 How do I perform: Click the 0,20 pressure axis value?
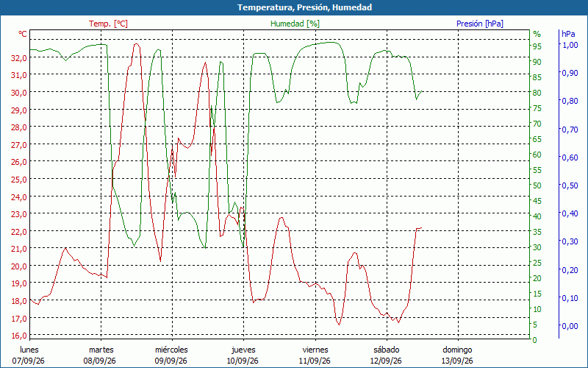(x=570, y=270)
